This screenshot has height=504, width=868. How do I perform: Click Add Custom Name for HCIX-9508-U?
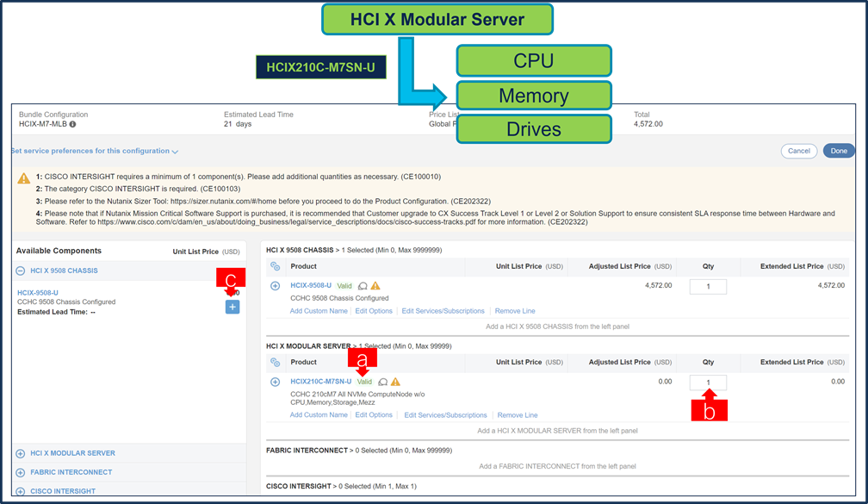(319, 311)
